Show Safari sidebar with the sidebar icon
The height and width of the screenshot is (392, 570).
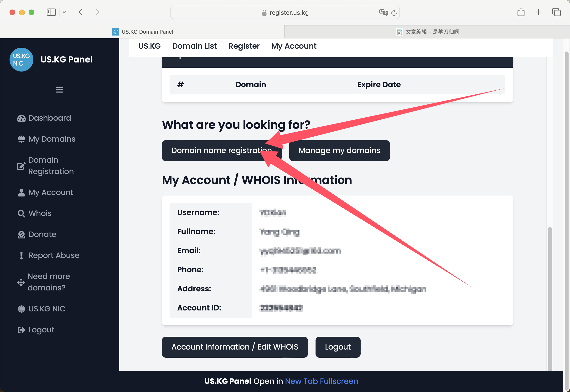coord(51,12)
